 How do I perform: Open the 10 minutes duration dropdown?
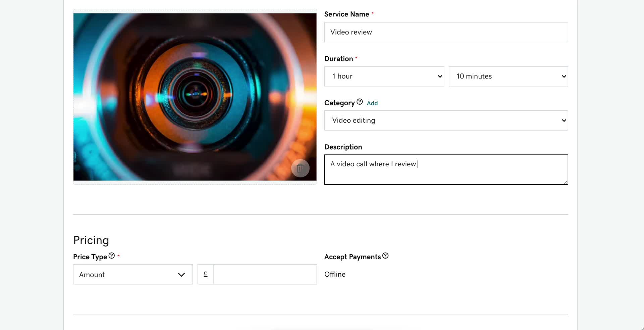coord(508,76)
